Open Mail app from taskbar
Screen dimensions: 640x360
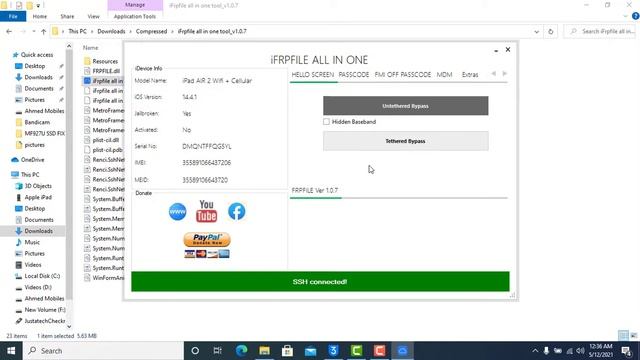[311, 351]
